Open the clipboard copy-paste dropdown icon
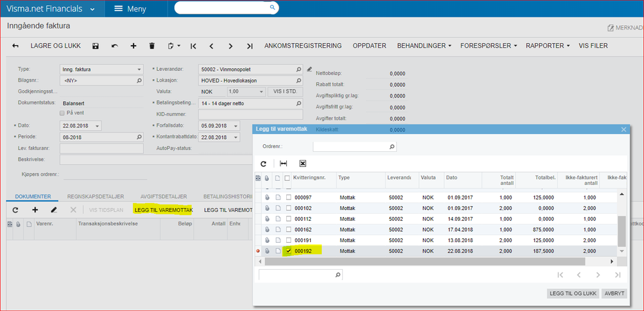 point(174,46)
